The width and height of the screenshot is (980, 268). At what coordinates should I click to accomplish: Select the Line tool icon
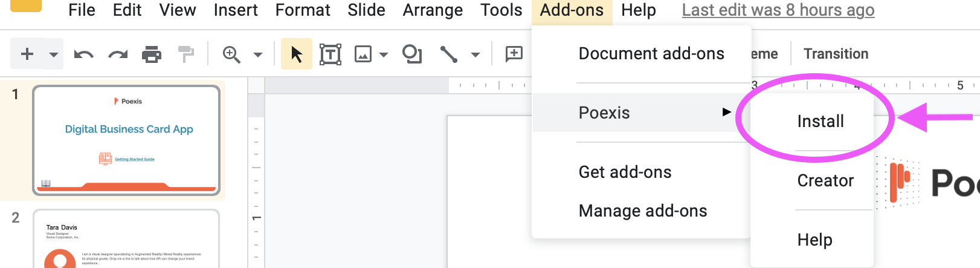pyautogui.click(x=449, y=54)
